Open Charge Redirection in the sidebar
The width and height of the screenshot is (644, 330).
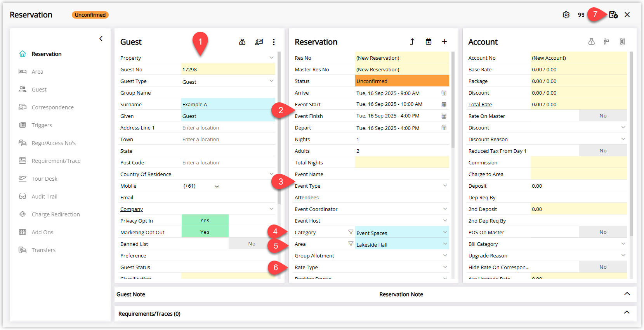pos(56,214)
